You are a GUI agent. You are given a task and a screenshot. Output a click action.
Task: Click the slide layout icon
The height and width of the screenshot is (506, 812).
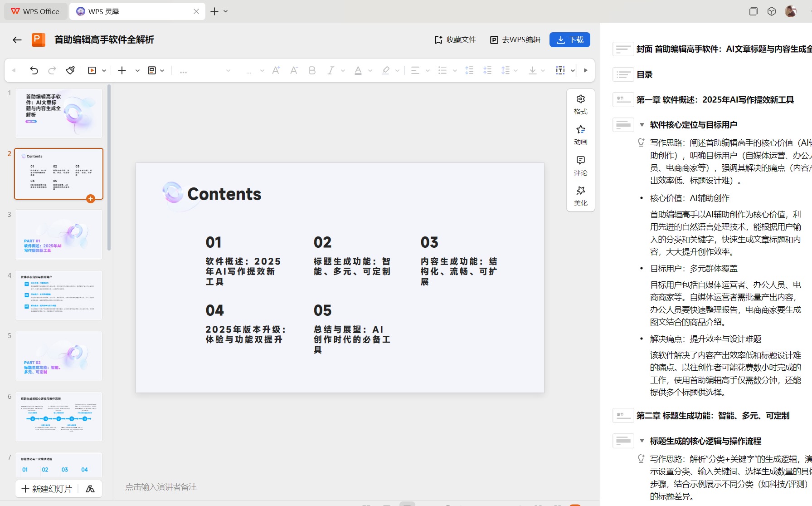(152, 70)
